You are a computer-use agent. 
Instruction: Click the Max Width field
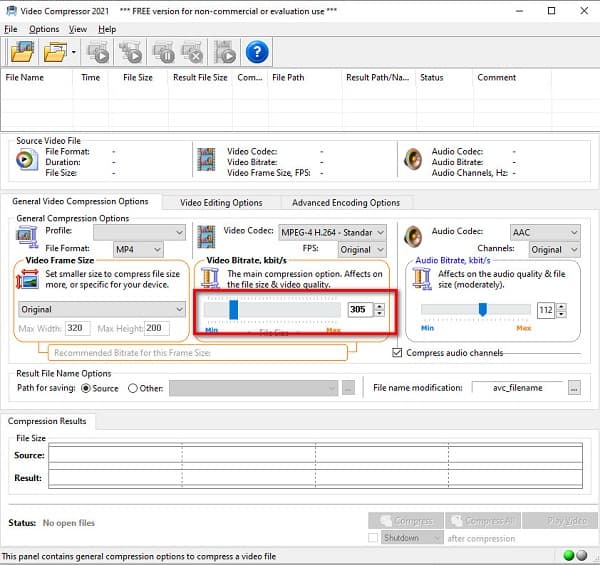pyautogui.click(x=78, y=328)
